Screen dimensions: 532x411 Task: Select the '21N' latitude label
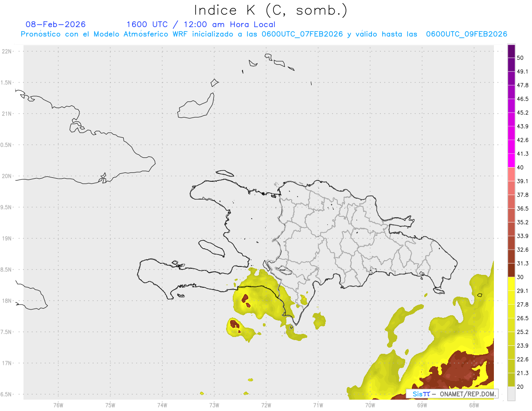(7, 114)
